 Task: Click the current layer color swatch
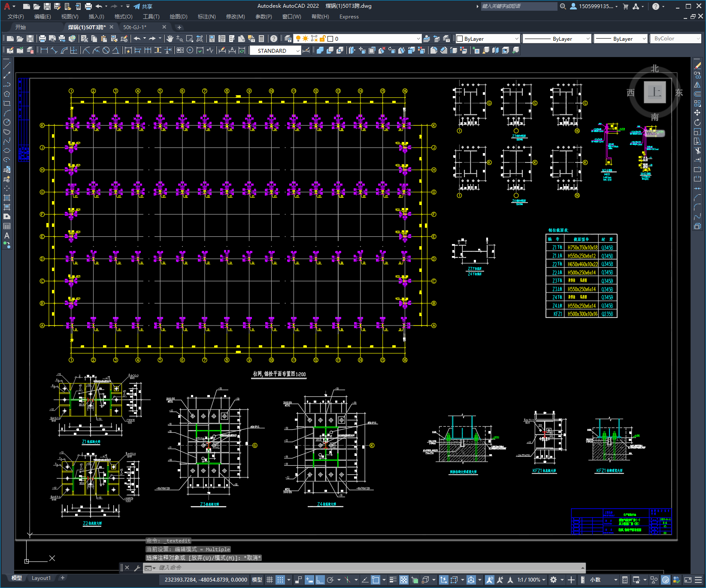click(330, 39)
